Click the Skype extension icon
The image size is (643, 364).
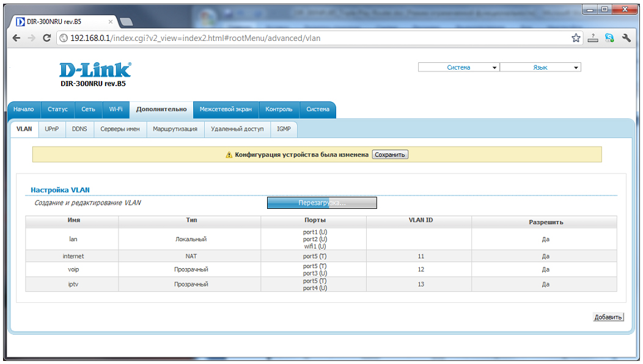[x=609, y=38]
